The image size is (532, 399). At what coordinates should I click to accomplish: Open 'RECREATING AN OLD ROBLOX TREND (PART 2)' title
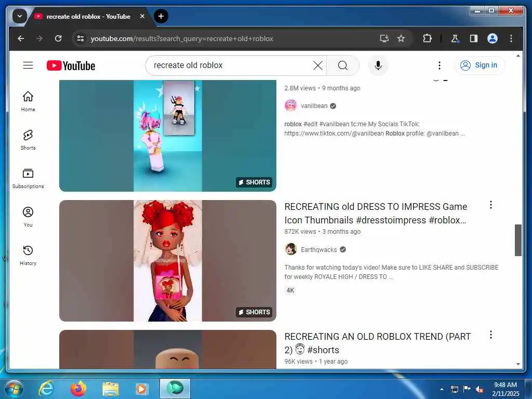377,343
